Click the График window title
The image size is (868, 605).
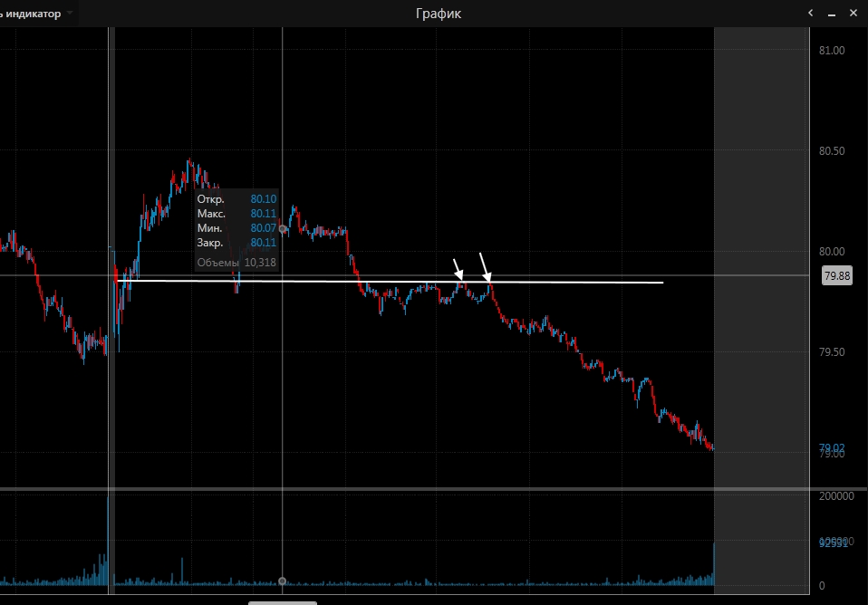point(438,14)
